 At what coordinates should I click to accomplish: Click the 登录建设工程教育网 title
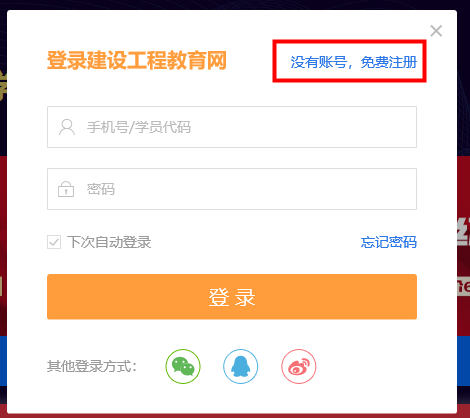(137, 60)
